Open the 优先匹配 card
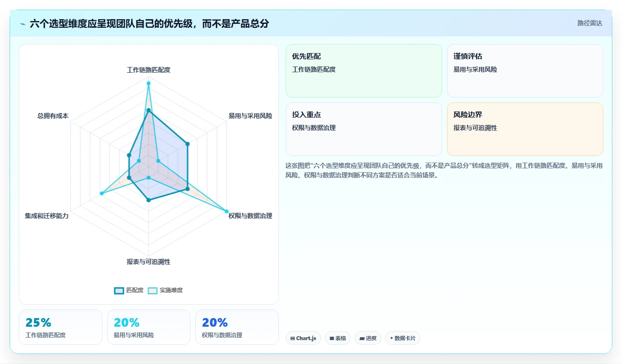 click(x=364, y=71)
